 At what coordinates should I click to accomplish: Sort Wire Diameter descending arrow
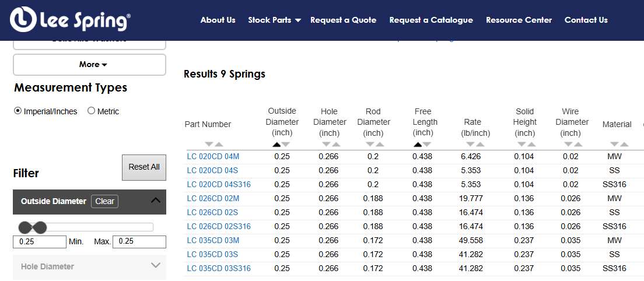[568, 145]
